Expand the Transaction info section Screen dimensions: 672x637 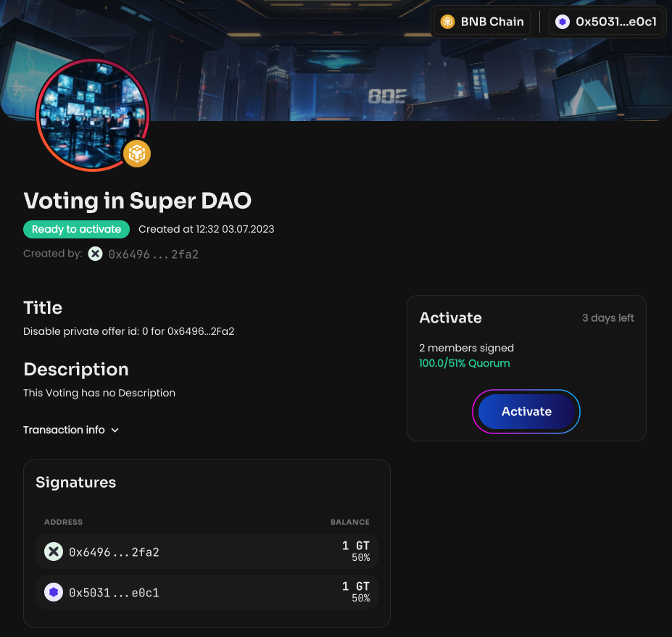(x=64, y=430)
